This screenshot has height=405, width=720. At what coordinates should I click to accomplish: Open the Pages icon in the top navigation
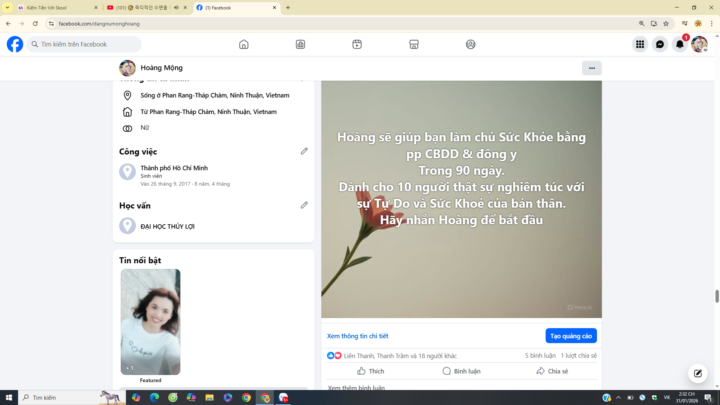pyautogui.click(x=300, y=45)
